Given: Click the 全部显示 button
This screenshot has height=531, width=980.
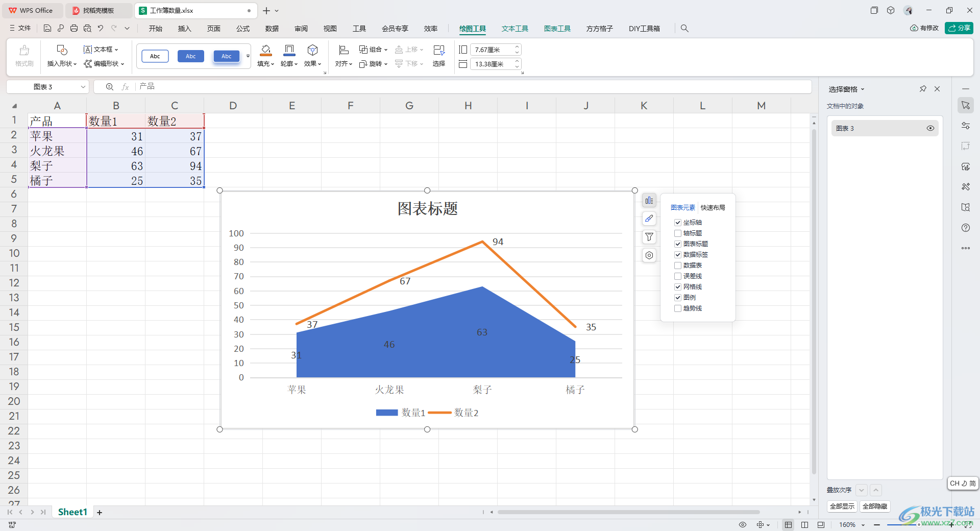Looking at the screenshot, I should (842, 506).
